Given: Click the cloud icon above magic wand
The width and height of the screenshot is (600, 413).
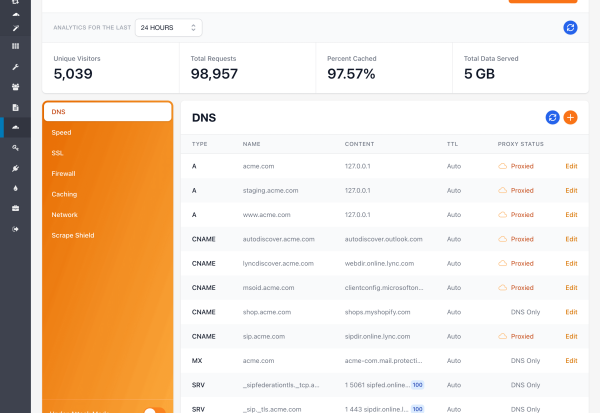Looking at the screenshot, I should tap(15, 14).
